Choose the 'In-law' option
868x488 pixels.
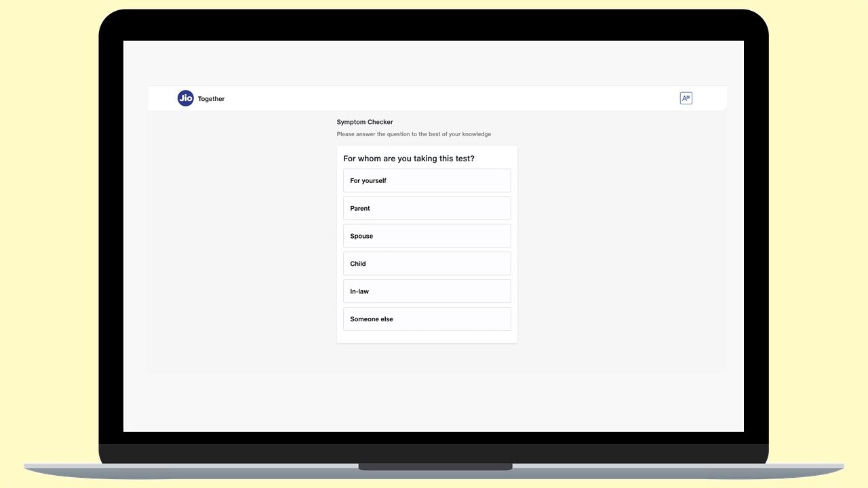pyautogui.click(x=427, y=291)
